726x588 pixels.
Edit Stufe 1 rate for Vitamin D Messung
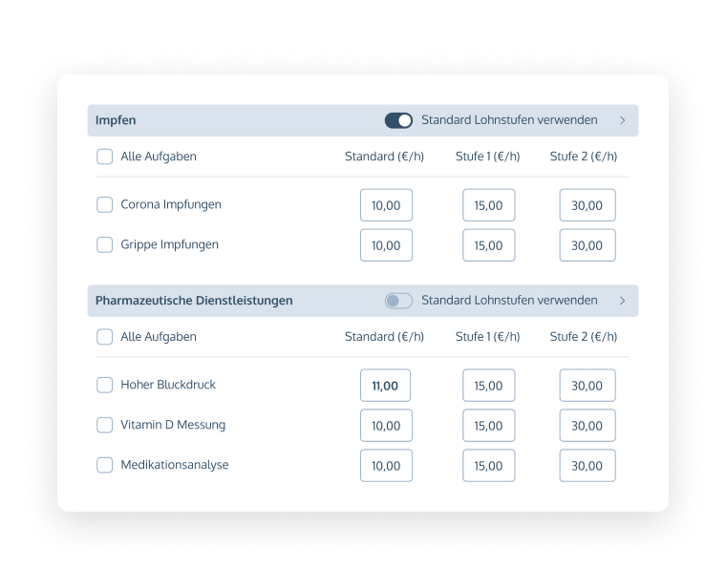click(x=488, y=426)
